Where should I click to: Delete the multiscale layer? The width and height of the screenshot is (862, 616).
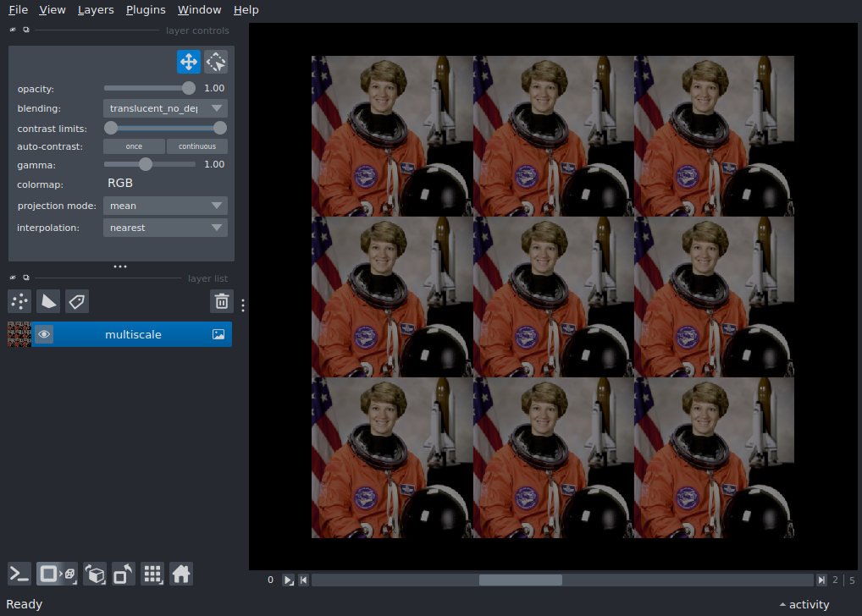221,301
